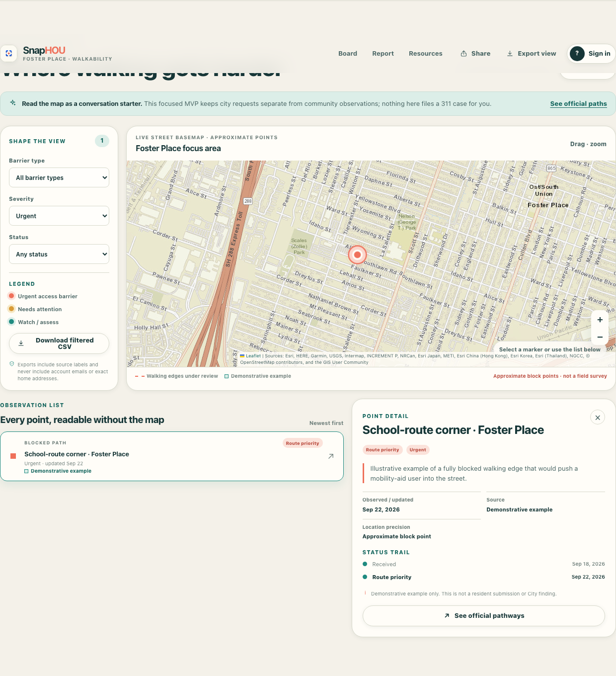616x676 pixels.
Task: Open the Report nav item
Action: 383,54
